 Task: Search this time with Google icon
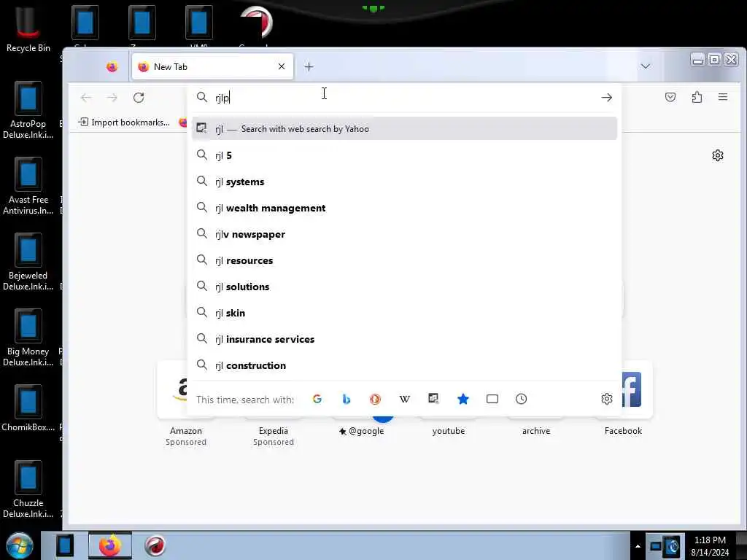pos(317,399)
